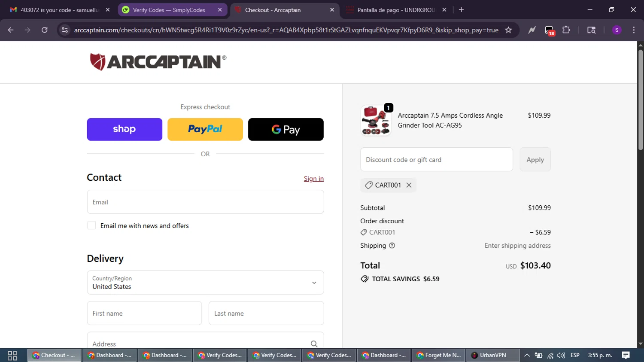The height and width of the screenshot is (362, 644).
Task: Click the Email input field
Action: coord(205,202)
